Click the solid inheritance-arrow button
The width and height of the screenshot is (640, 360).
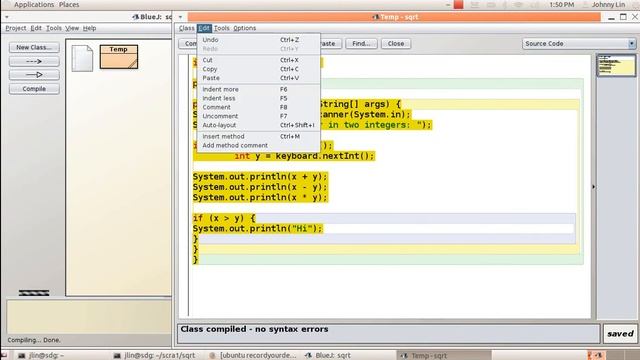pos(34,75)
